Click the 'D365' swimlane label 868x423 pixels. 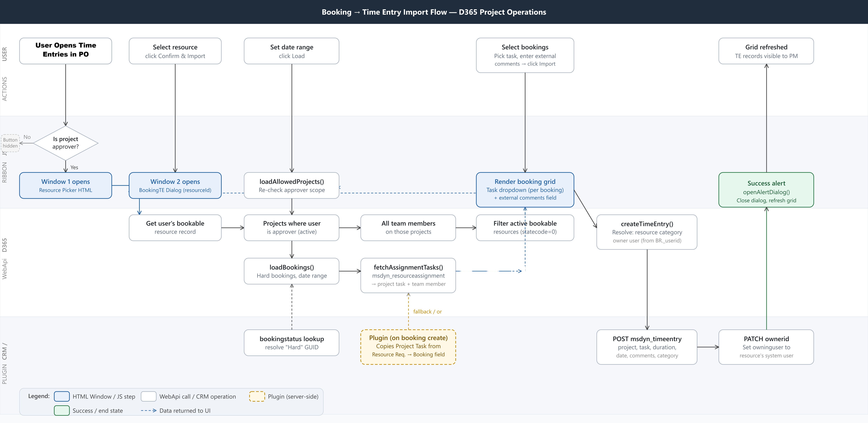click(x=4, y=245)
